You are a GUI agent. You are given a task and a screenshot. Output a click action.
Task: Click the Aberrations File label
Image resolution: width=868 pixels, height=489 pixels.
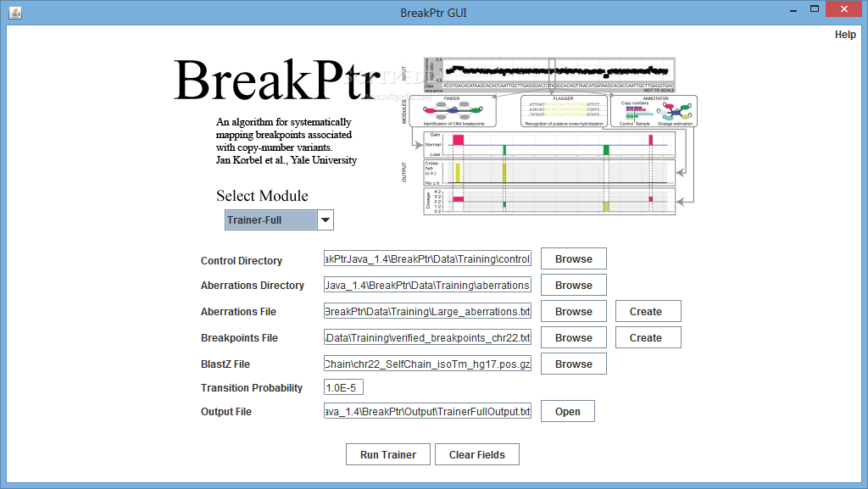coord(238,311)
